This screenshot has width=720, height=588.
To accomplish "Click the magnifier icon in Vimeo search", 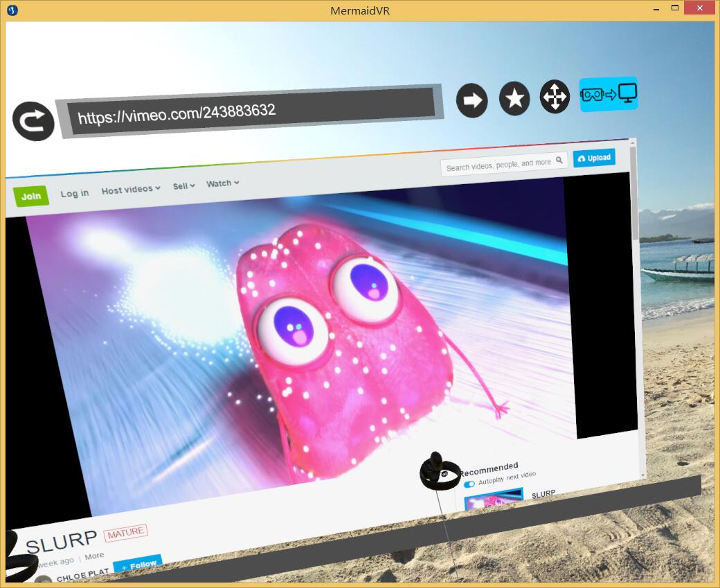I will (x=559, y=160).
